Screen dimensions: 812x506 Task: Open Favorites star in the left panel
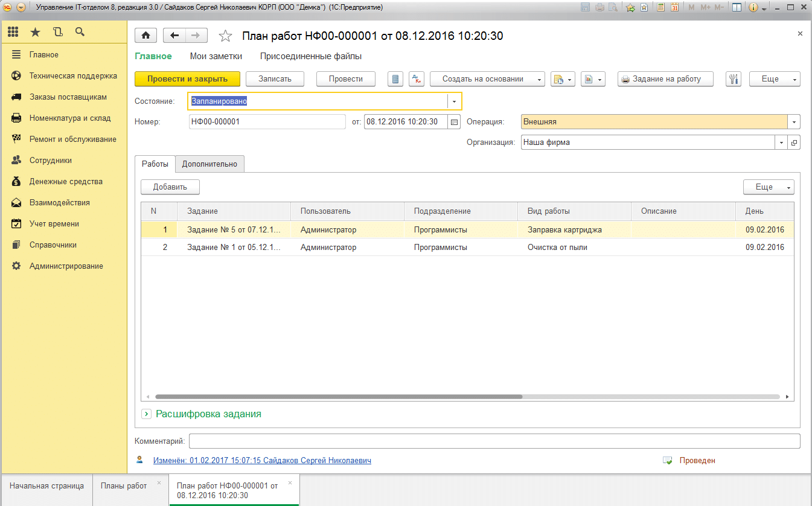36,32
